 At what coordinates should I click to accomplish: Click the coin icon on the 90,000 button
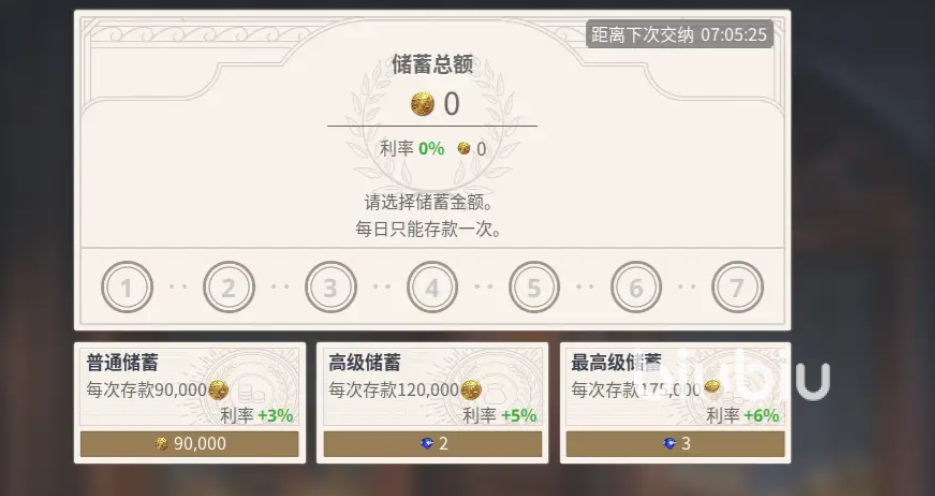point(162,444)
